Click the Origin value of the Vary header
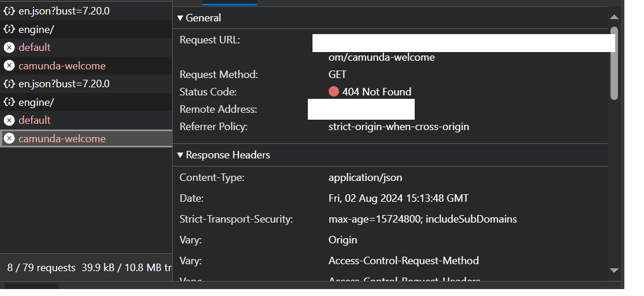This screenshot has height=296, width=644. coord(343,240)
